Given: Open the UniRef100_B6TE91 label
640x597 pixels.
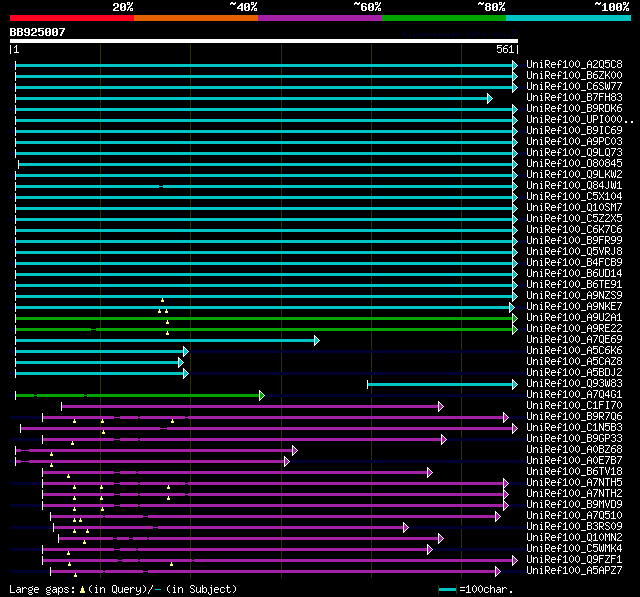Looking at the screenshot, I should pyautogui.click(x=574, y=285).
